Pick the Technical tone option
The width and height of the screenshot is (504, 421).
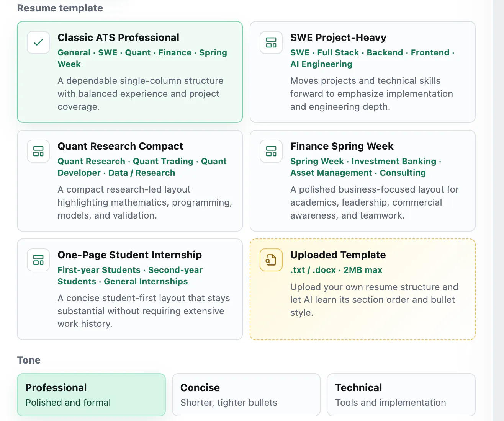[x=401, y=395]
